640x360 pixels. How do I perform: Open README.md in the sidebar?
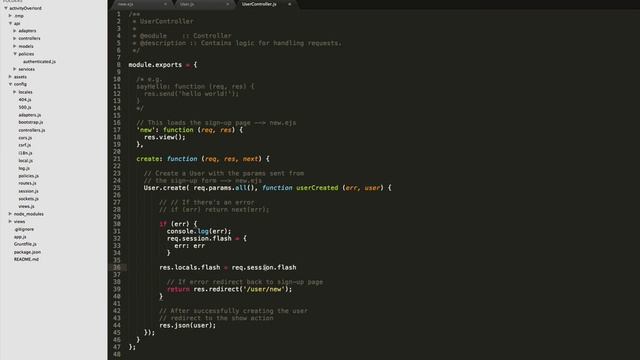[x=26, y=259]
